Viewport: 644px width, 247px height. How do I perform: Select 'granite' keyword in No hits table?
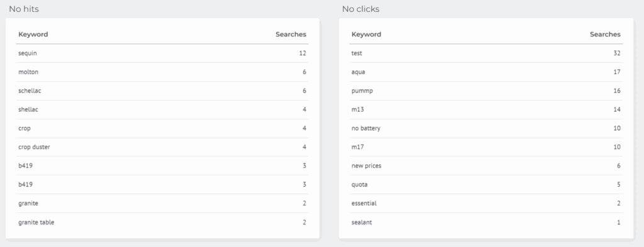coord(28,204)
